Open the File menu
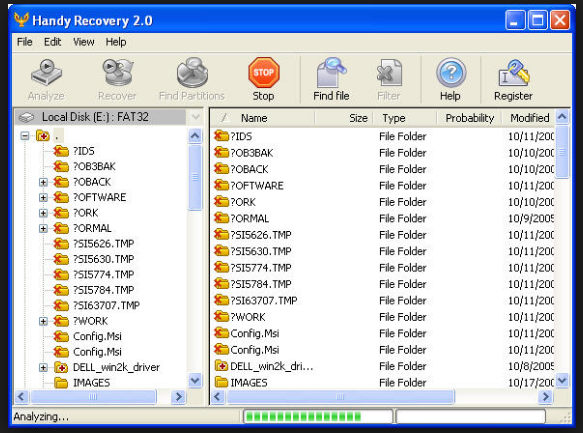 tap(25, 42)
